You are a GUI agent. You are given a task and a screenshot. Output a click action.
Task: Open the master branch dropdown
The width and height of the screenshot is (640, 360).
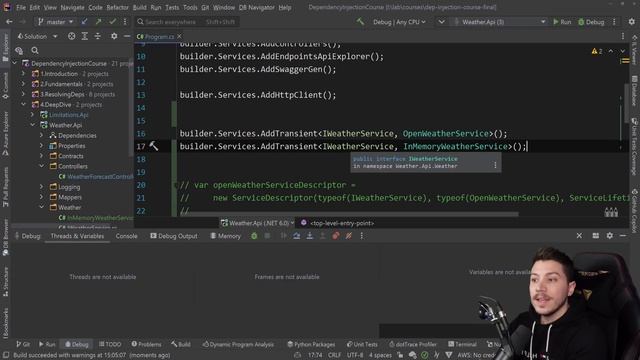pos(56,22)
